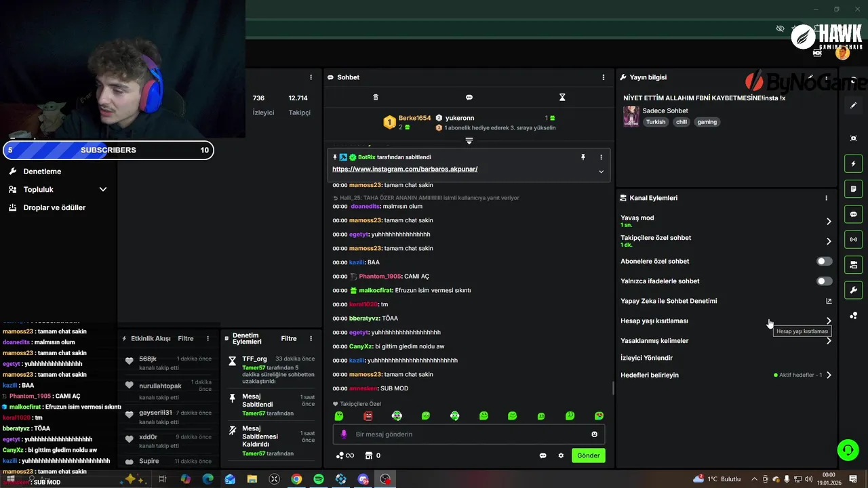Screen dimensions: 868x488
Task: Open the green support headset button
Action: click(847, 449)
